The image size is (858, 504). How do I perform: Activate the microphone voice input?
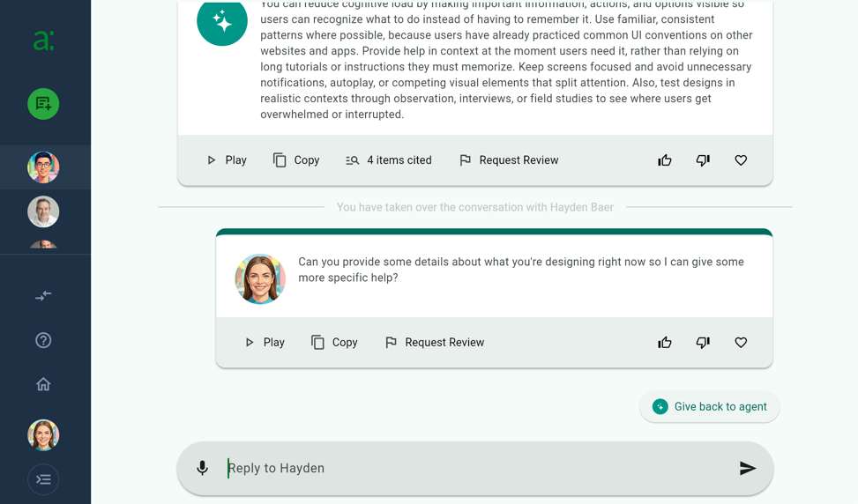click(x=203, y=468)
